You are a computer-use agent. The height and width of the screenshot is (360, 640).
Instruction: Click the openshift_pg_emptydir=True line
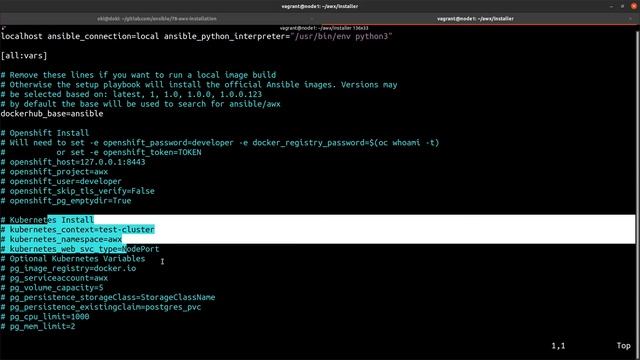coord(66,201)
